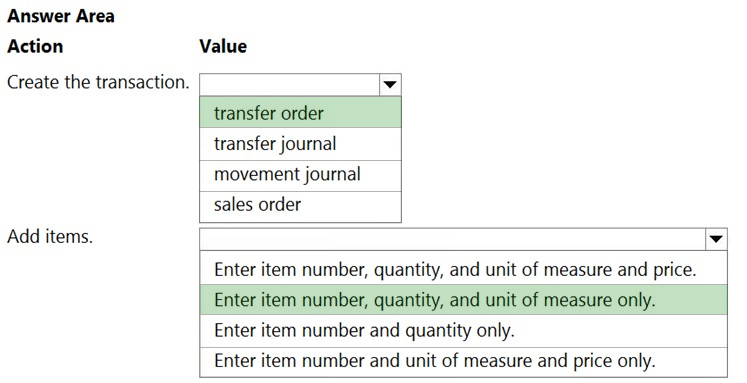Image resolution: width=747 pixels, height=383 pixels.
Task: Open the Create the transaction dropdown arrow
Action: pyautogui.click(x=390, y=85)
